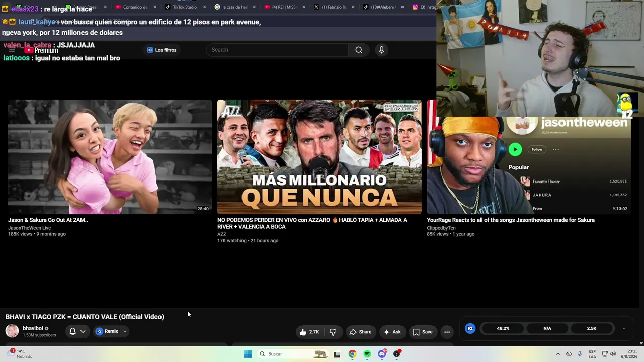Open the Windows Start menu
Screen dimensions: 644x362
248,354
